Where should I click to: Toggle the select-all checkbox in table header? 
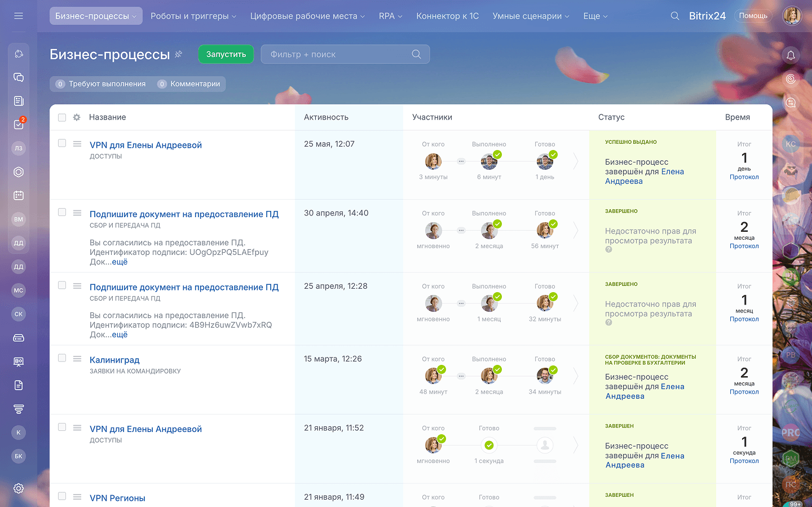(x=62, y=117)
